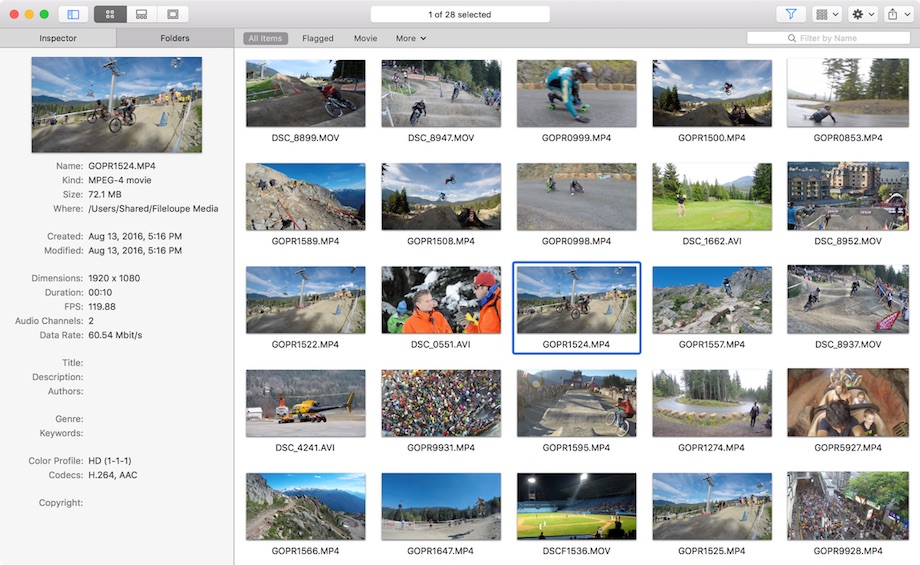Open the gear actions menu
The height and width of the screenshot is (565, 920).
863,14
